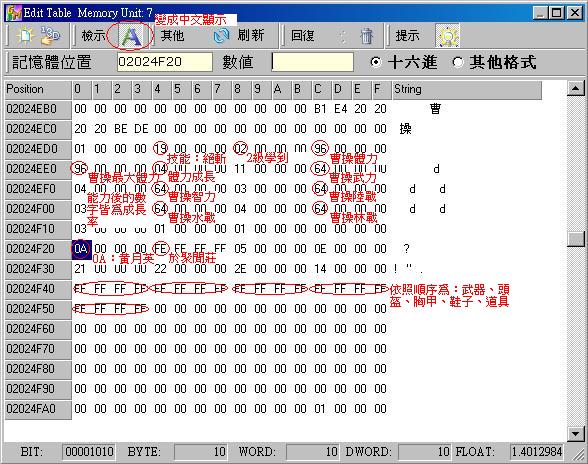The width and height of the screenshot is (588, 464).
Task: Select the 其他格式 radio button
Action: 458,62
